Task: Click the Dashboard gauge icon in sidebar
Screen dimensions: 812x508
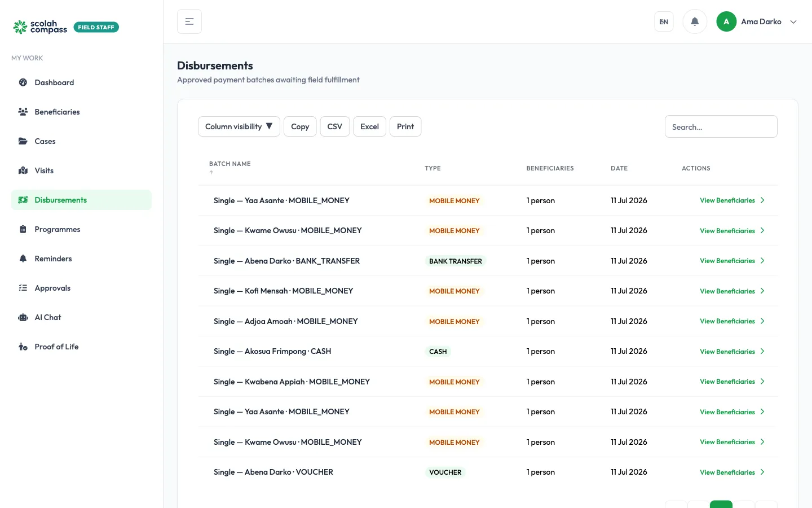Action: pyautogui.click(x=23, y=82)
